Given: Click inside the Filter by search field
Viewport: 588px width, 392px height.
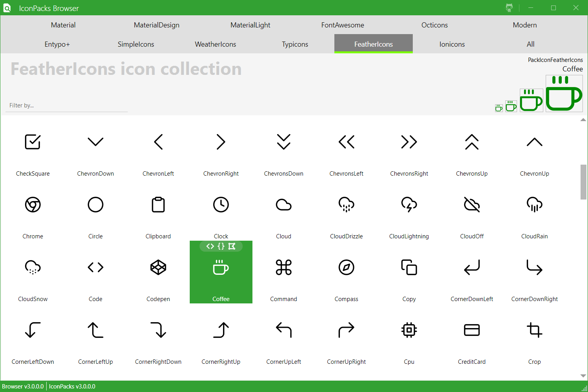Looking at the screenshot, I should pyautogui.click(x=66, y=105).
